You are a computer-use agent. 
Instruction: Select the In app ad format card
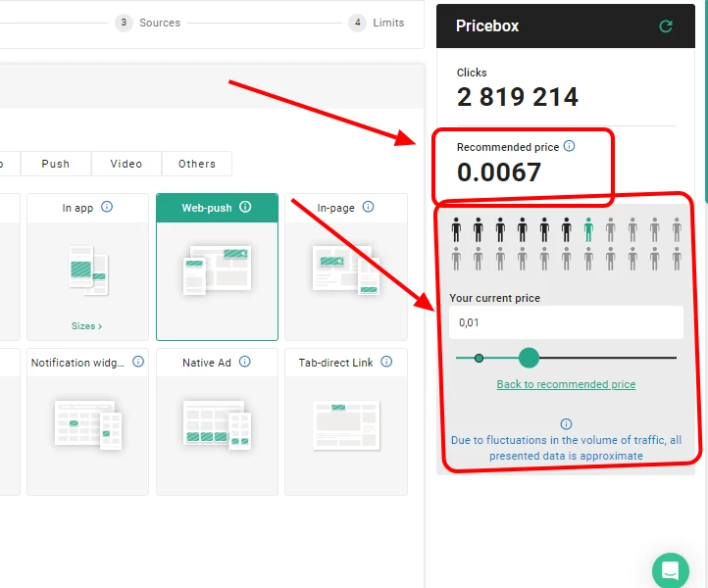[87, 267]
